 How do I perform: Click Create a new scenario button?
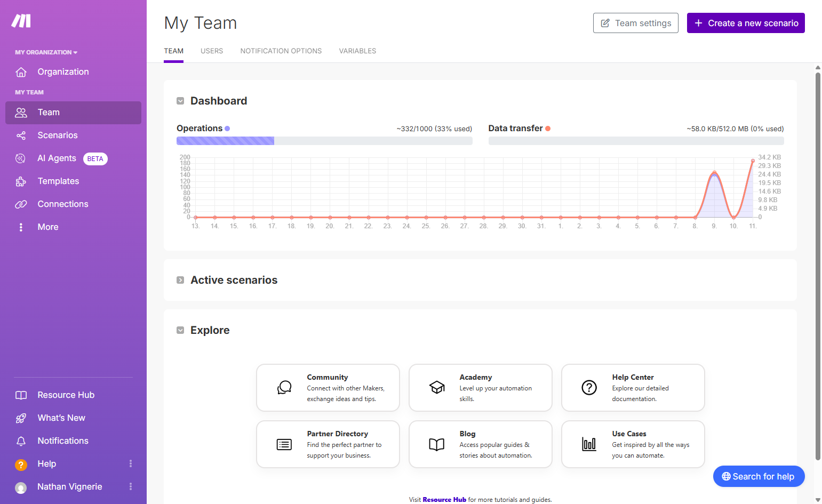746,23
